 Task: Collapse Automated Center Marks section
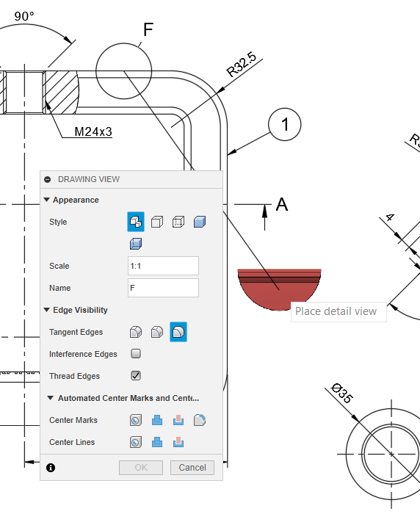tap(50, 398)
